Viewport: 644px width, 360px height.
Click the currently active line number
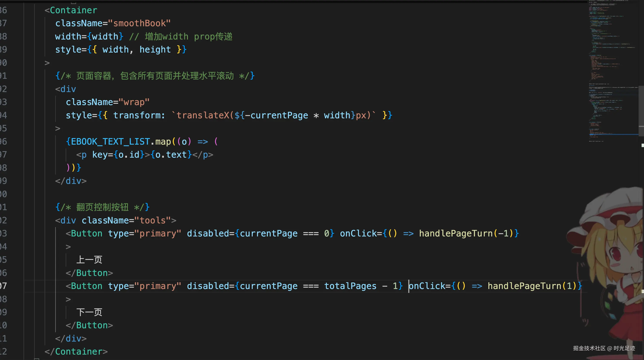coord(3,286)
